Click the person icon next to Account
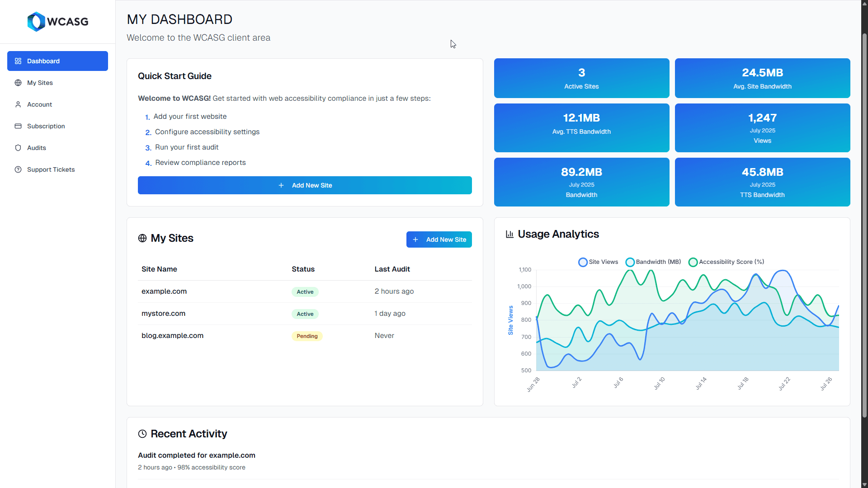This screenshot has height=488, width=868. (x=18, y=104)
